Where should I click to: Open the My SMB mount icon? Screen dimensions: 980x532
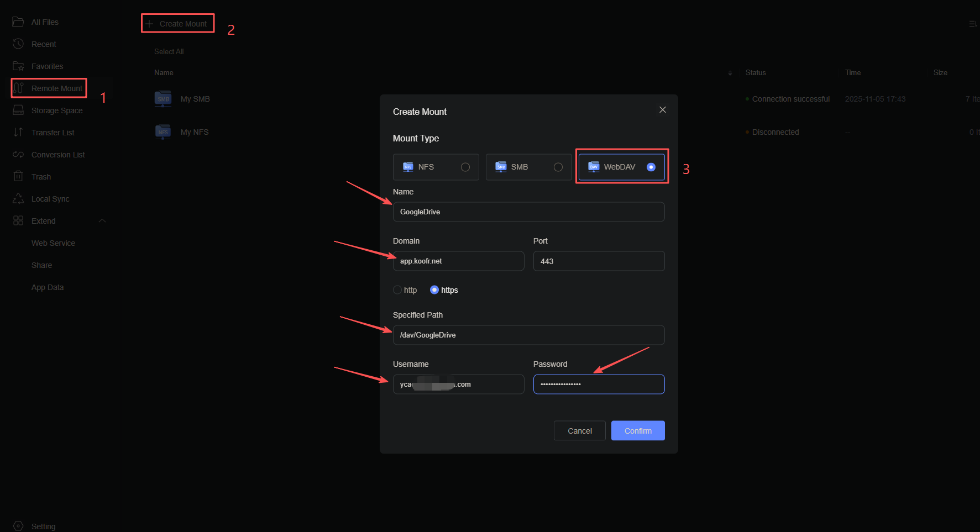click(x=163, y=99)
